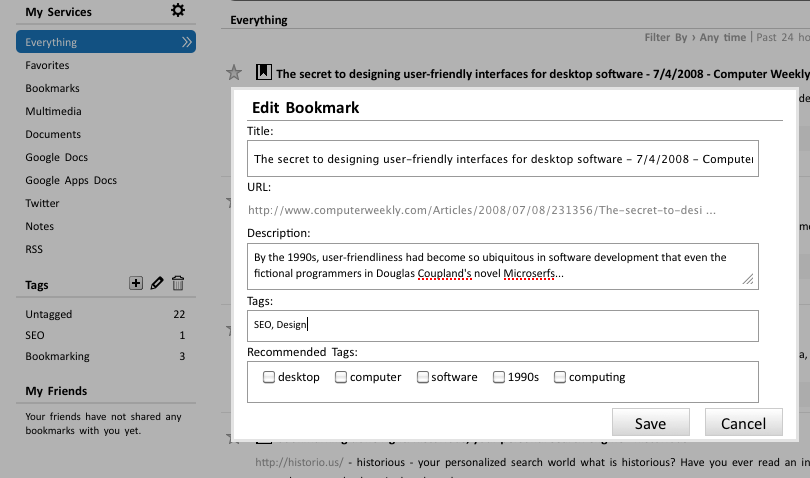Screen dimensions: 810x478
Task: Click the Tags input field
Action: coord(503,326)
